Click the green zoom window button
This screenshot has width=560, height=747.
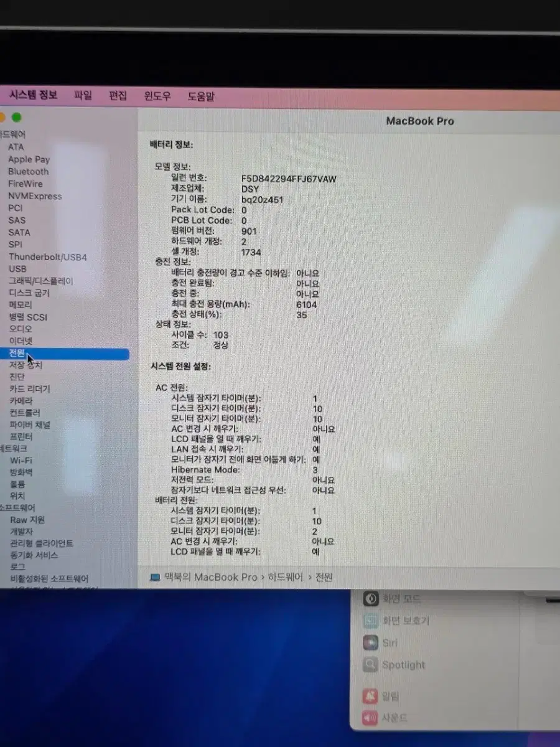[16, 117]
